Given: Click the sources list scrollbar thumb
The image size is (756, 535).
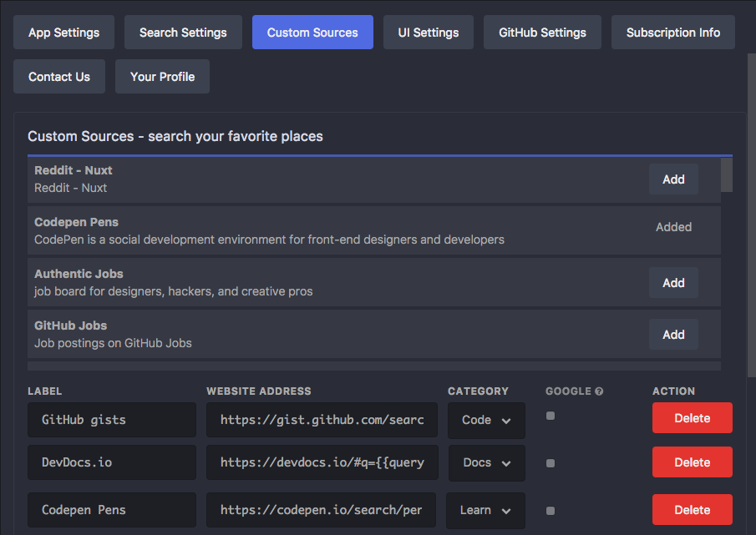Looking at the screenshot, I should coord(727,174).
